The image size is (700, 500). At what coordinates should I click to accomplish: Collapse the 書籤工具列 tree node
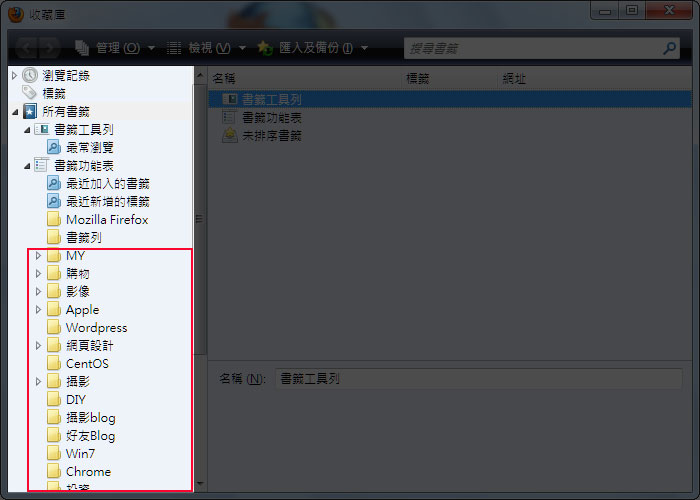pyautogui.click(x=27, y=130)
